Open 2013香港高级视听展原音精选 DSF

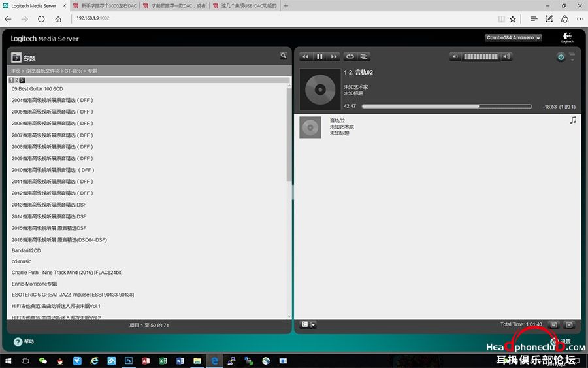coord(49,205)
